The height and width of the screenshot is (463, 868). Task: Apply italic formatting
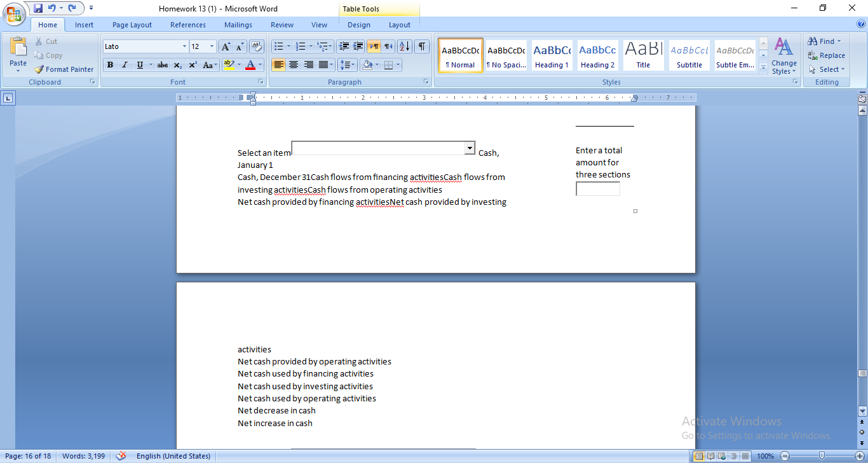point(125,64)
